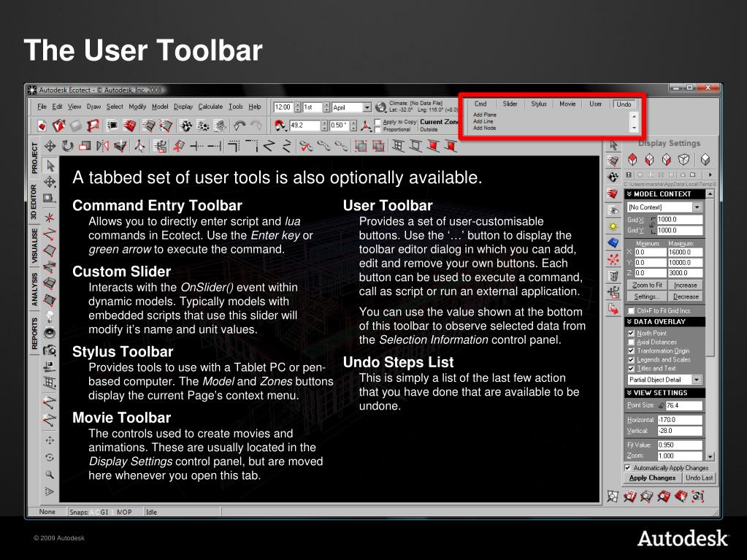
Task: Click the camera capture view icon at bottom right
Action: coord(698,496)
